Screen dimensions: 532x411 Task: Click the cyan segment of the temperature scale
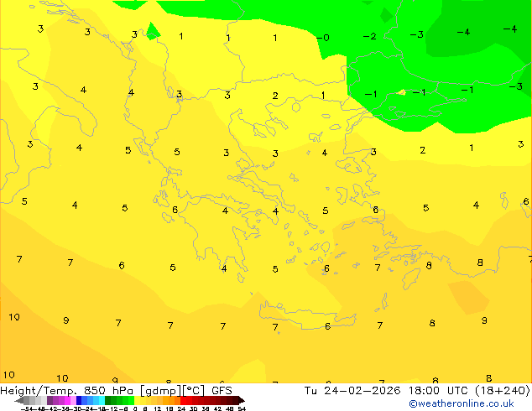102,400
